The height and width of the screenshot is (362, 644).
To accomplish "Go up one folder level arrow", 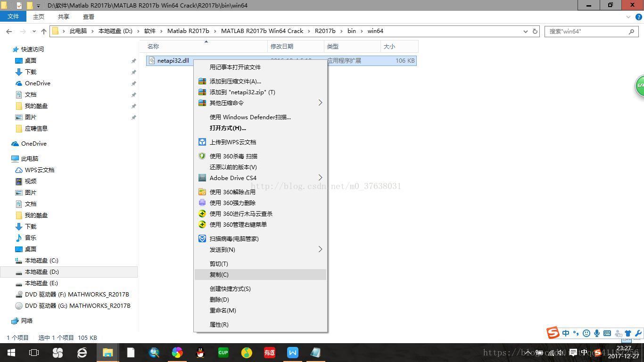I will pyautogui.click(x=44, y=31).
